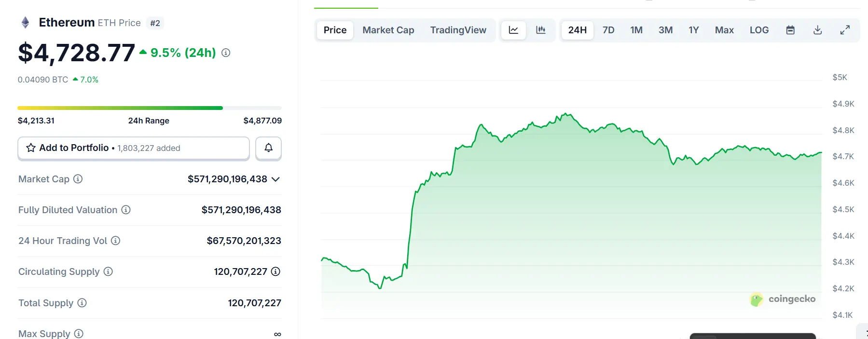This screenshot has width=868, height=339.
Task: Select the Max time range
Action: click(x=724, y=30)
